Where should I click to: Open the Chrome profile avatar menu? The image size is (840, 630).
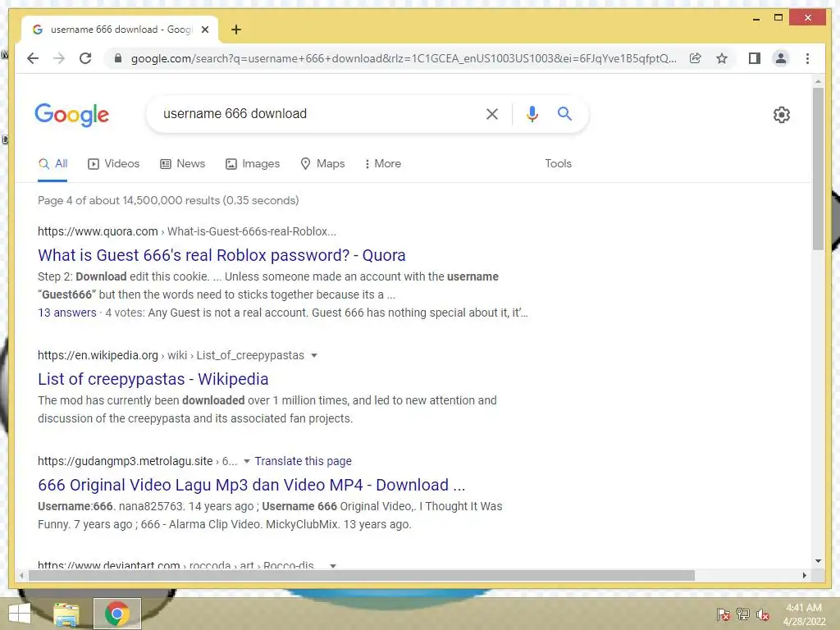[781, 58]
